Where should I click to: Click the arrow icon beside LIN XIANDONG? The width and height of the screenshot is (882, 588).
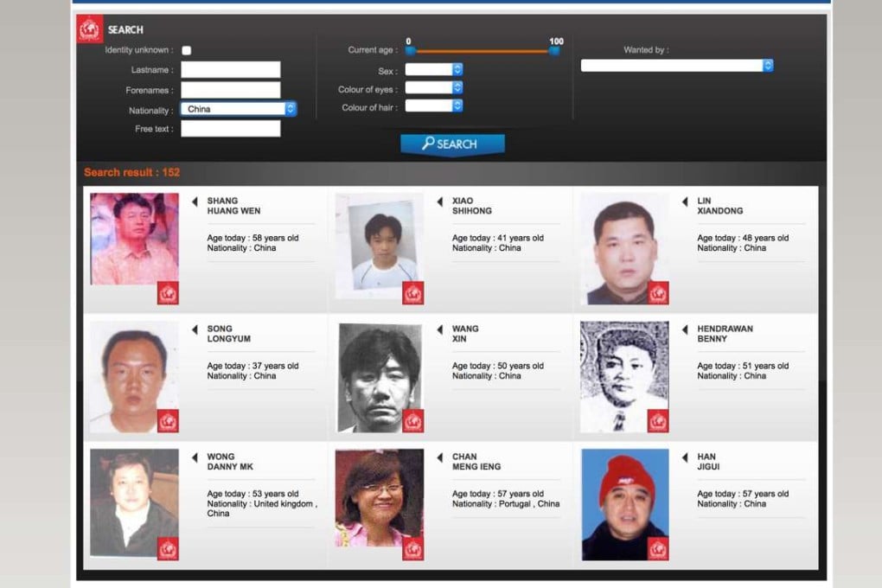683,201
